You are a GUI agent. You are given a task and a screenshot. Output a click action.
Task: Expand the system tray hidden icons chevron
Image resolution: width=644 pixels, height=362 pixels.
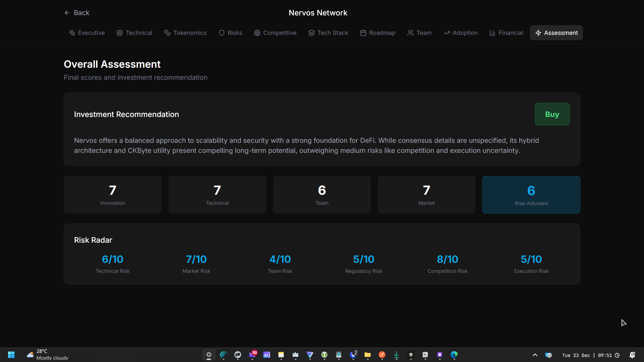535,355
